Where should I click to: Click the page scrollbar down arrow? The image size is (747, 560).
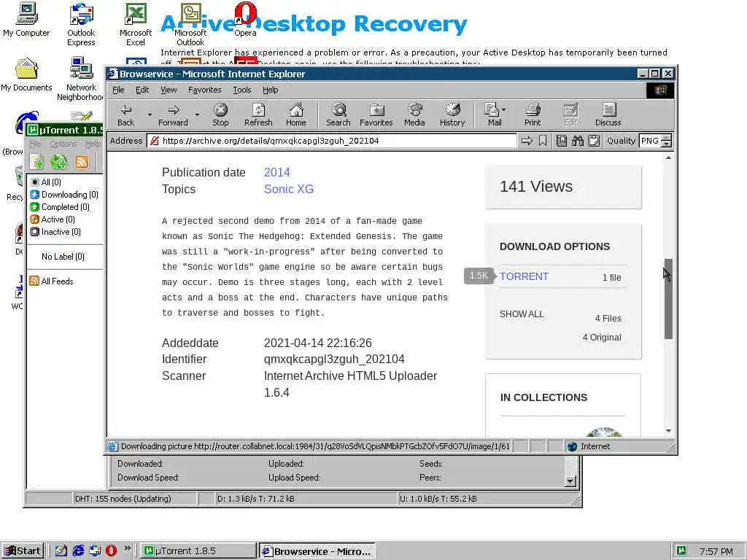(668, 431)
